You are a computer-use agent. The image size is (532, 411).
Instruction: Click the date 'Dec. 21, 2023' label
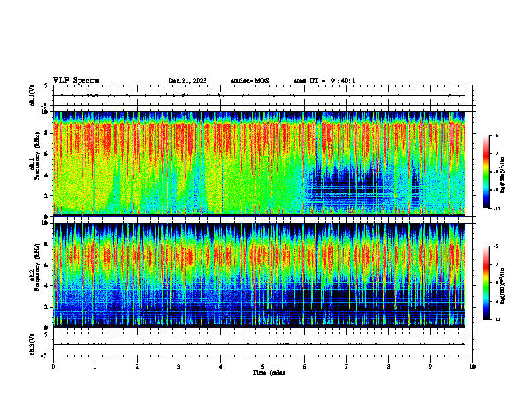(187, 81)
